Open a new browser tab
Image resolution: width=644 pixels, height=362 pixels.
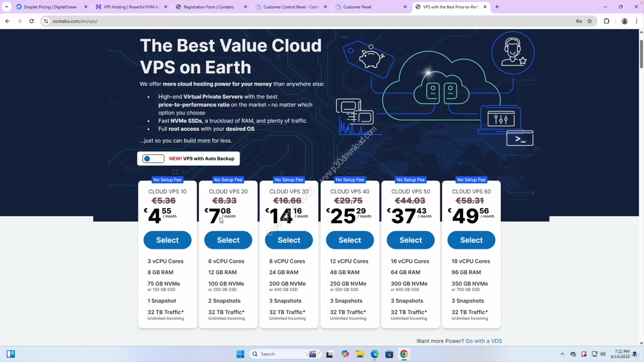click(x=497, y=7)
